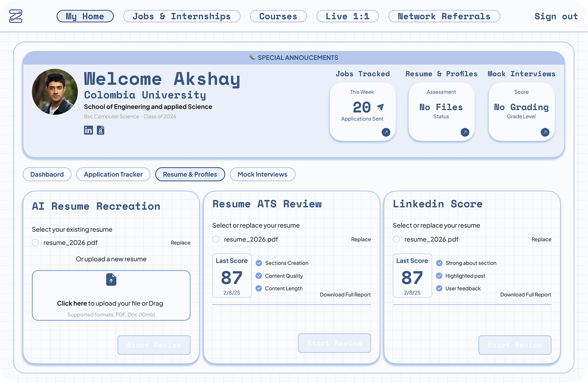Open the LinkedIn profile icon

pyautogui.click(x=88, y=130)
